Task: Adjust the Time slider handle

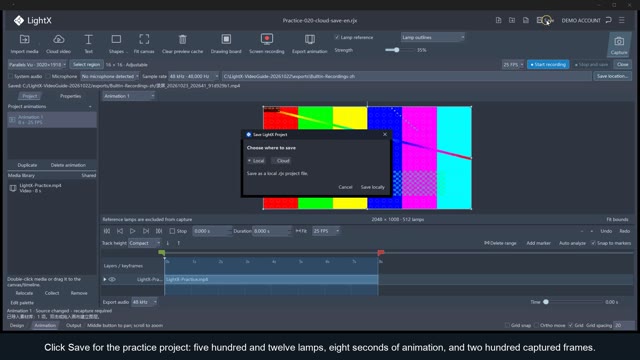Action: pos(546,302)
